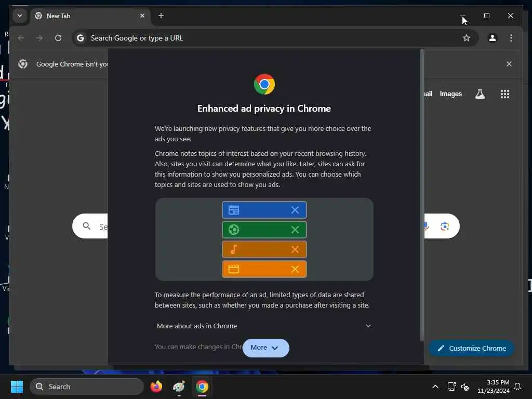532x399 pixels.
Task: Click the taskbar Search box
Action: pyautogui.click(x=87, y=387)
